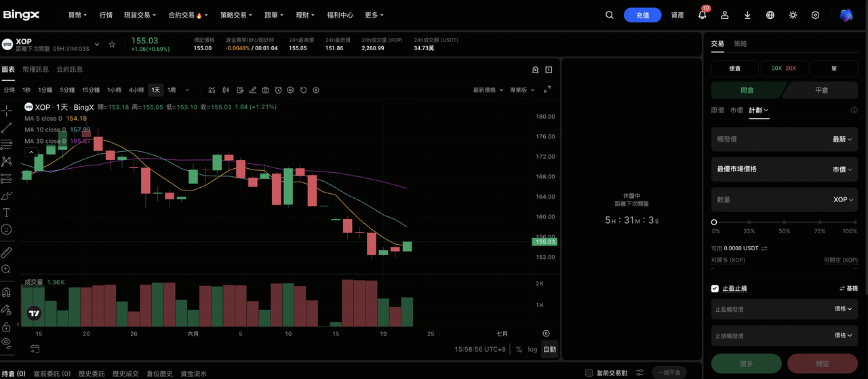Open the notifications bell icon
868x379 pixels.
pyautogui.click(x=703, y=14)
